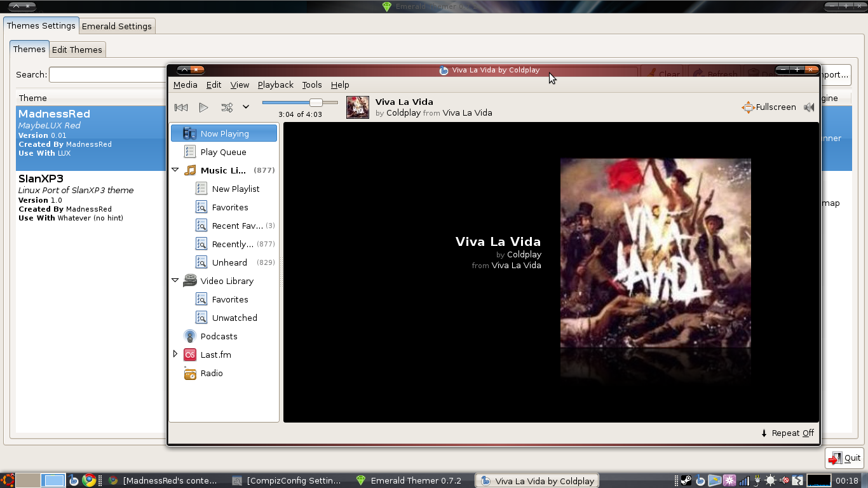
Task: Click the Steam tray icon
Action: pyautogui.click(x=686, y=480)
